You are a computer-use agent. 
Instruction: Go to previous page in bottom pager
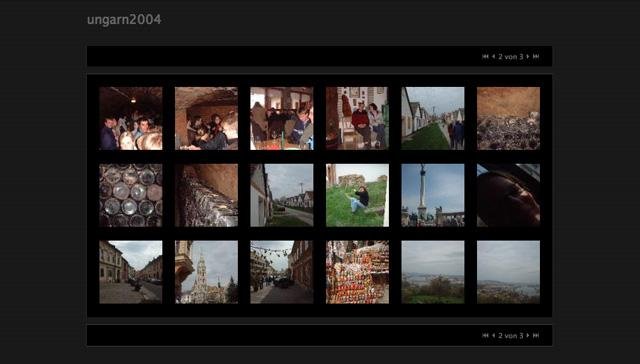pyautogui.click(x=493, y=335)
